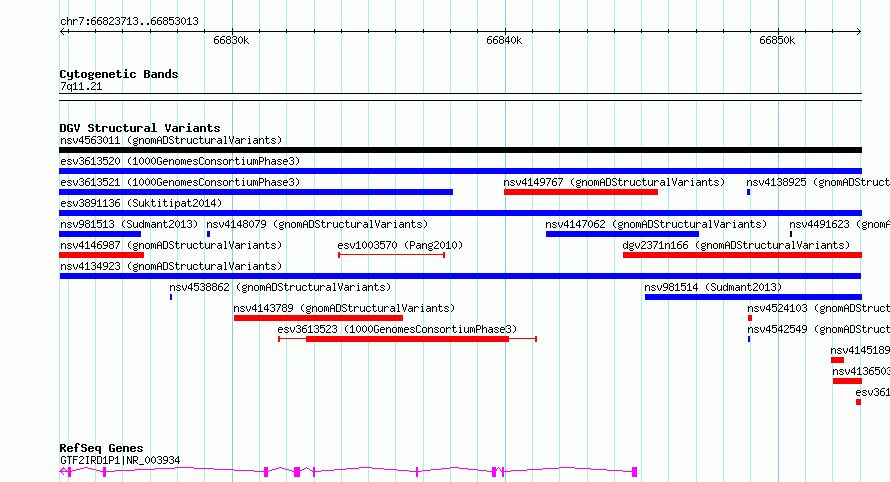Click the chr7:66823713..66853013 coordinates text
The image size is (890, 482).
pyautogui.click(x=129, y=22)
